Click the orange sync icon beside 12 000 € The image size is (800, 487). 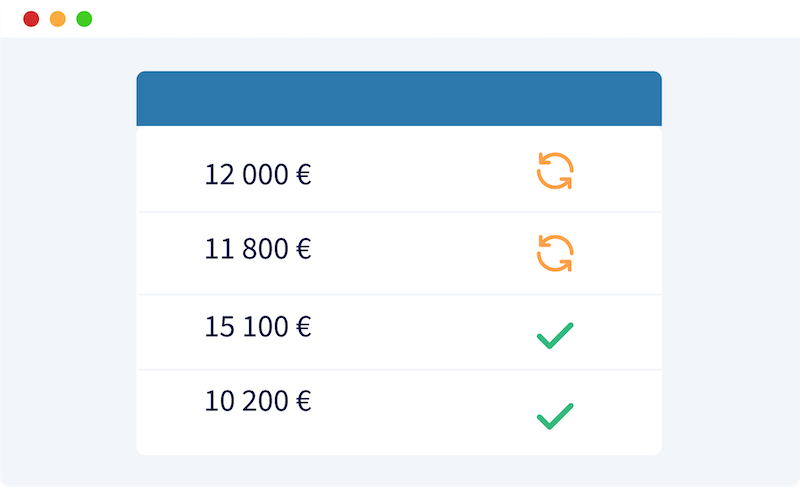[x=555, y=171]
